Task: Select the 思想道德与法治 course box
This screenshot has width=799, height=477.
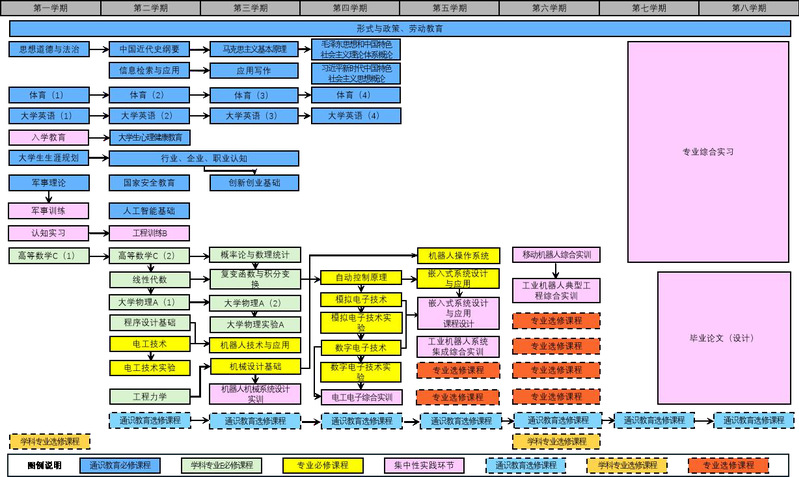Action: tap(49, 49)
